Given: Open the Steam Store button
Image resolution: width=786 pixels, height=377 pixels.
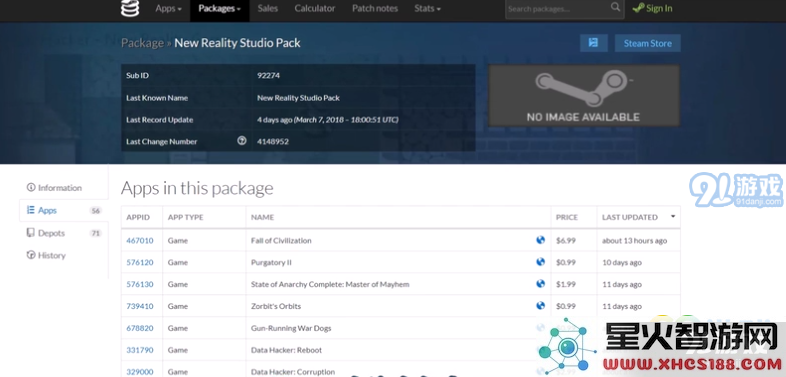Looking at the screenshot, I should (x=648, y=43).
